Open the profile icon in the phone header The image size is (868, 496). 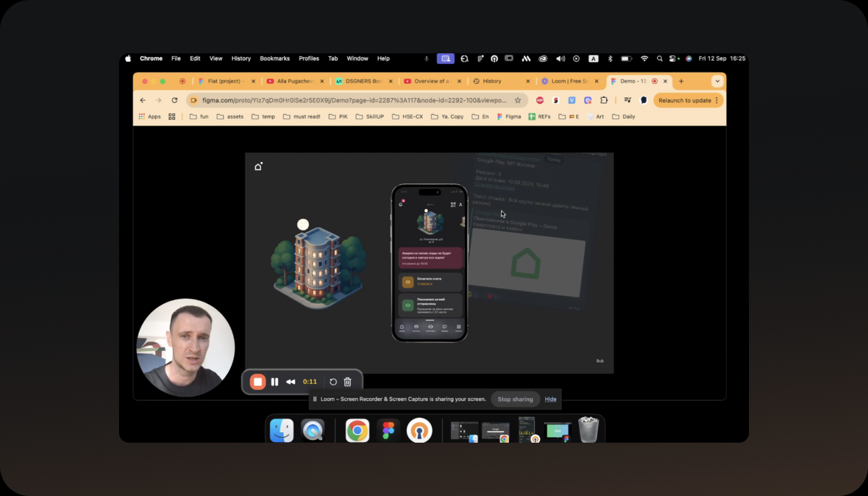[x=461, y=204]
